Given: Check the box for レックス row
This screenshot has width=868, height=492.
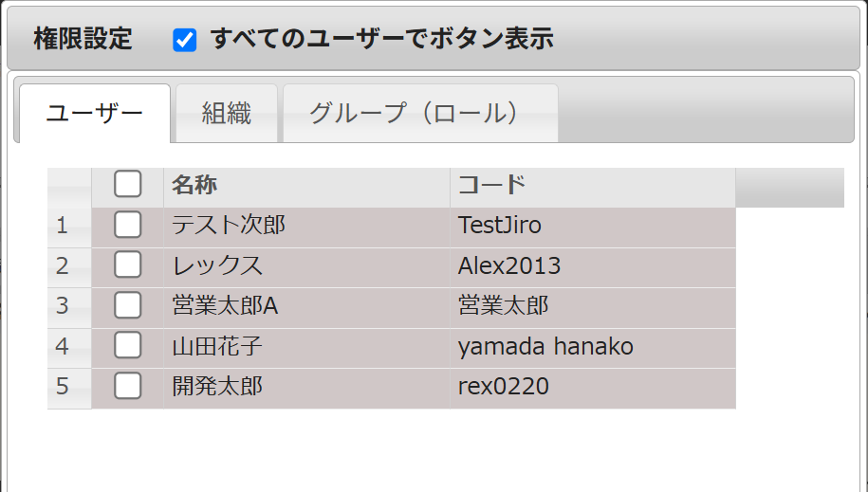Looking at the screenshot, I should coord(128,265).
